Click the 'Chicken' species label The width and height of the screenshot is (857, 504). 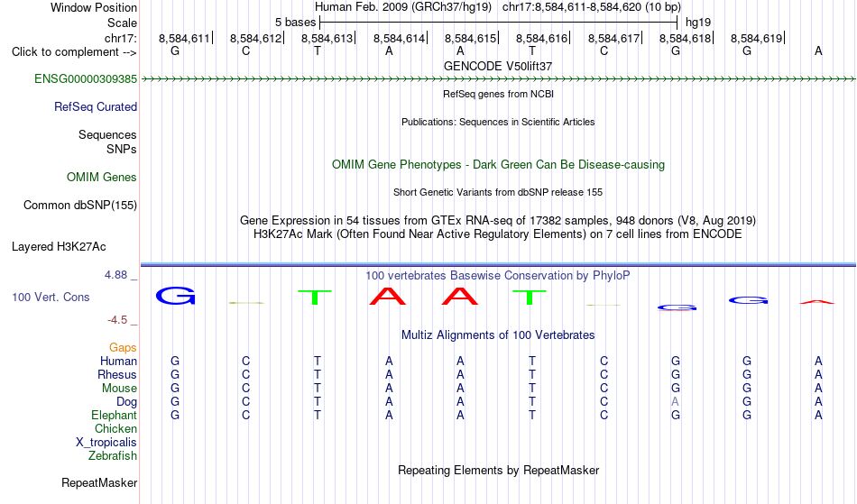click(115, 428)
